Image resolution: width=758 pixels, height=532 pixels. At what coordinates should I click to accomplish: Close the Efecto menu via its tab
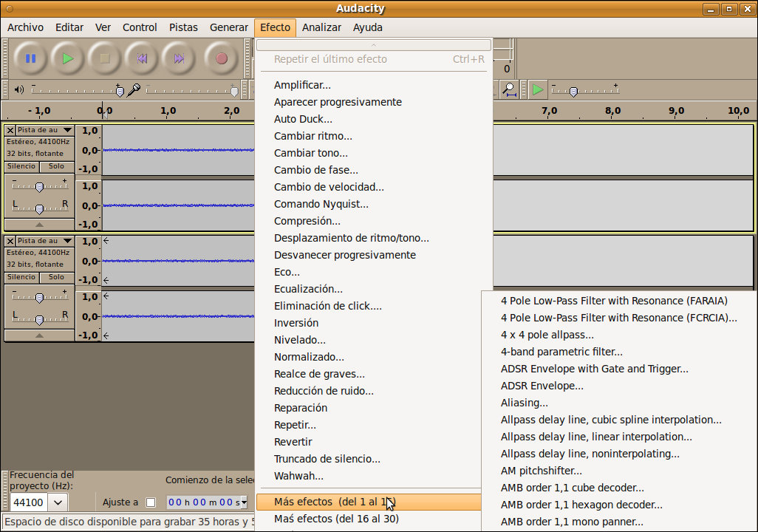[275, 27]
